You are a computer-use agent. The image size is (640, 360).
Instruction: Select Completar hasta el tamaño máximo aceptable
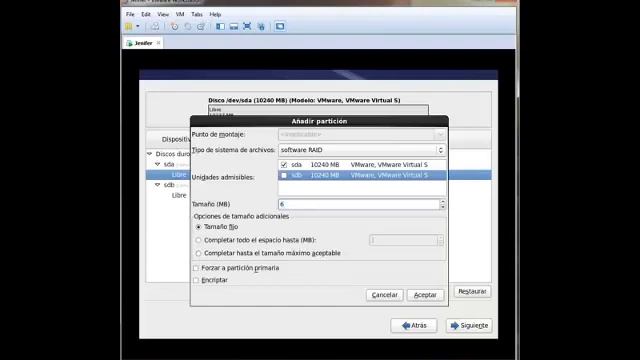pyautogui.click(x=198, y=253)
